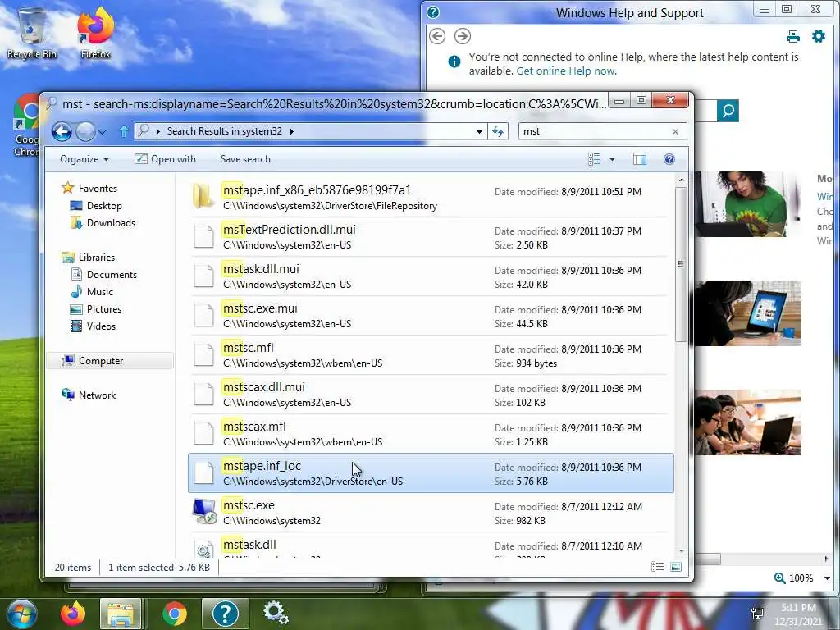The width and height of the screenshot is (840, 630).
Task: Open address bar history dropdown
Action: pyautogui.click(x=479, y=131)
